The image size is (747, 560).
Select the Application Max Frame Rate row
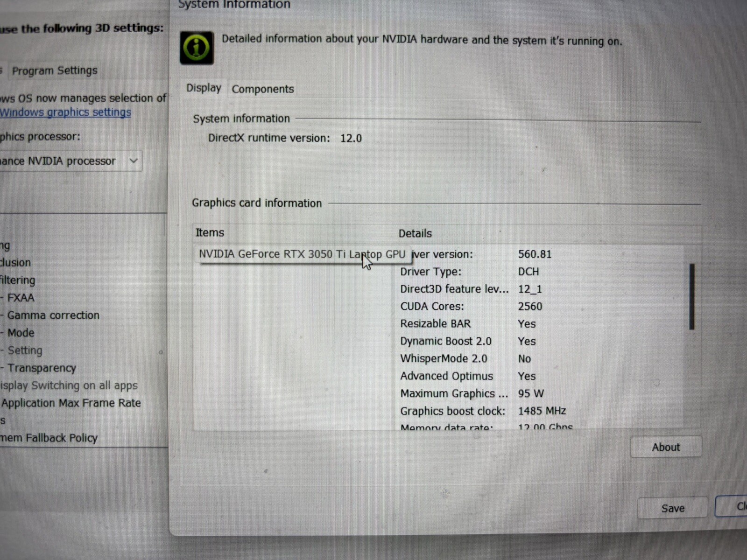[x=71, y=403]
